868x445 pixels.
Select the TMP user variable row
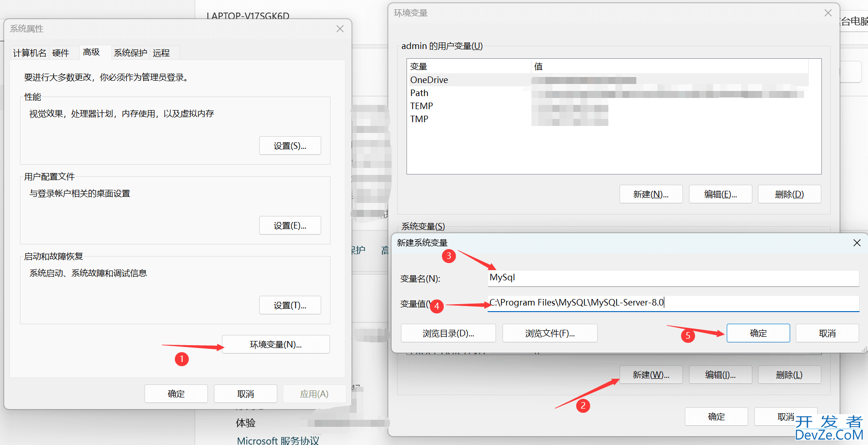coord(608,119)
